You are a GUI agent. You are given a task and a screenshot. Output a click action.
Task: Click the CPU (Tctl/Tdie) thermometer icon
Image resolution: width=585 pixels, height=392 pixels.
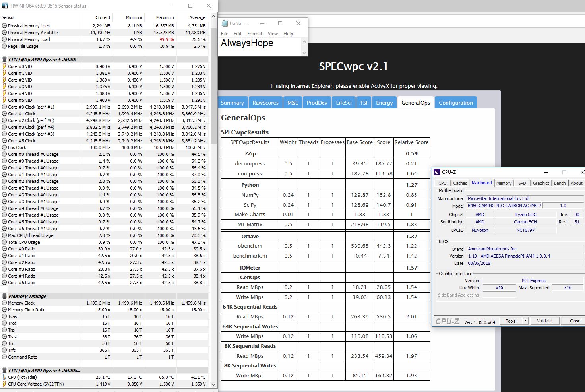click(x=4, y=377)
